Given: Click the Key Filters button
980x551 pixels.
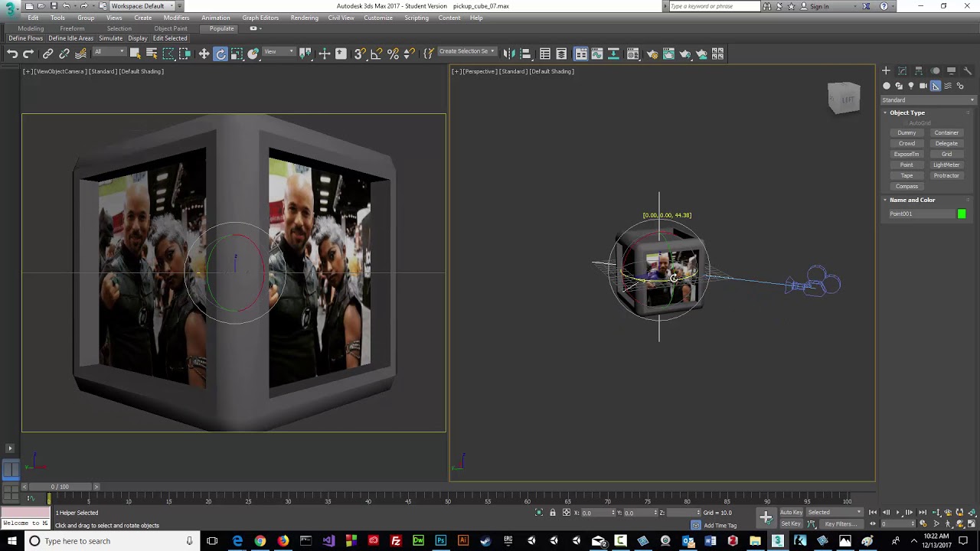Looking at the screenshot, I should [x=840, y=524].
